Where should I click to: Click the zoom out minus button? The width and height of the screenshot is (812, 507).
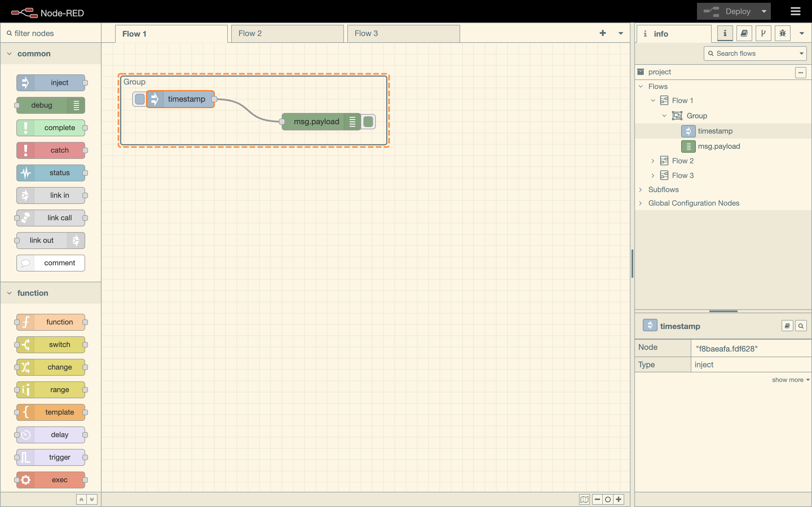coord(597,499)
